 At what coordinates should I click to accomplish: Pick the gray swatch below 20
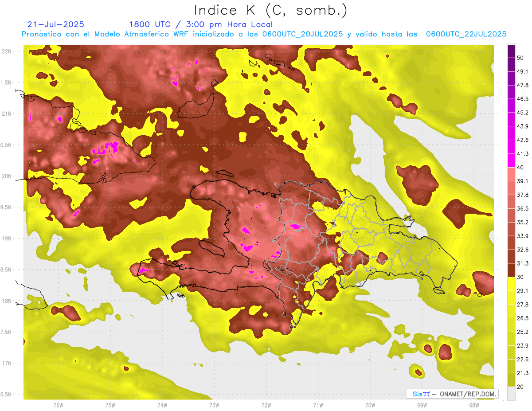pos(511,394)
